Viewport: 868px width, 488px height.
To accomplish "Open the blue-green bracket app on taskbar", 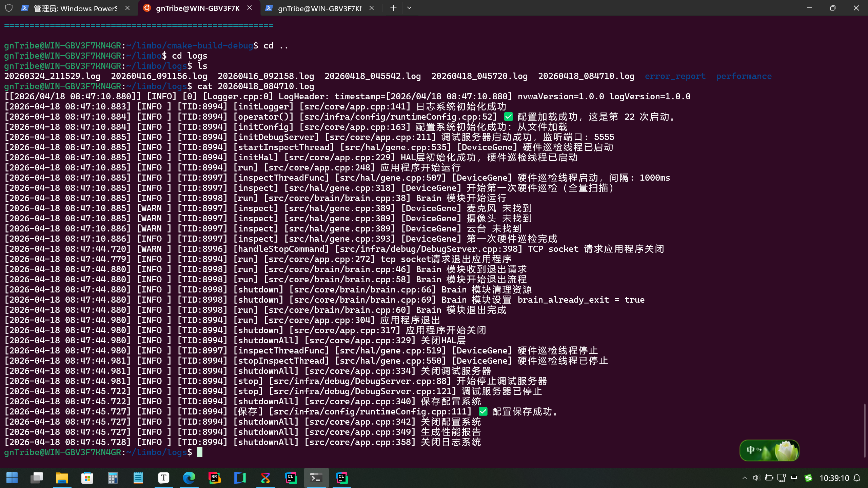I will coord(240,478).
